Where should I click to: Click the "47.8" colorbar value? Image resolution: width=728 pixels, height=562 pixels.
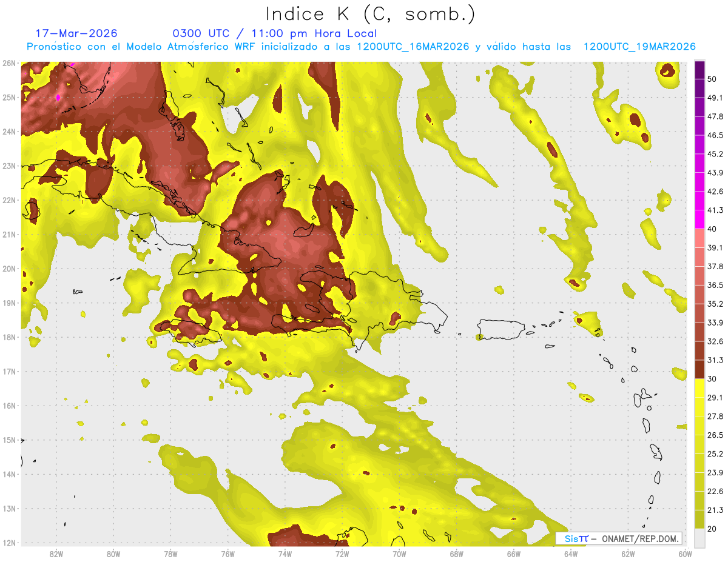coord(716,116)
